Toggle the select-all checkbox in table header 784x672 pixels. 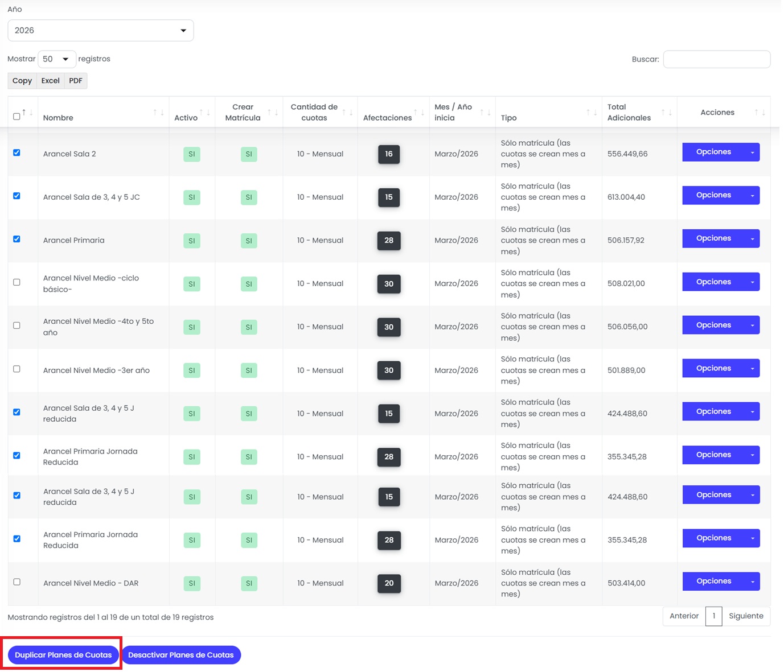click(x=17, y=117)
